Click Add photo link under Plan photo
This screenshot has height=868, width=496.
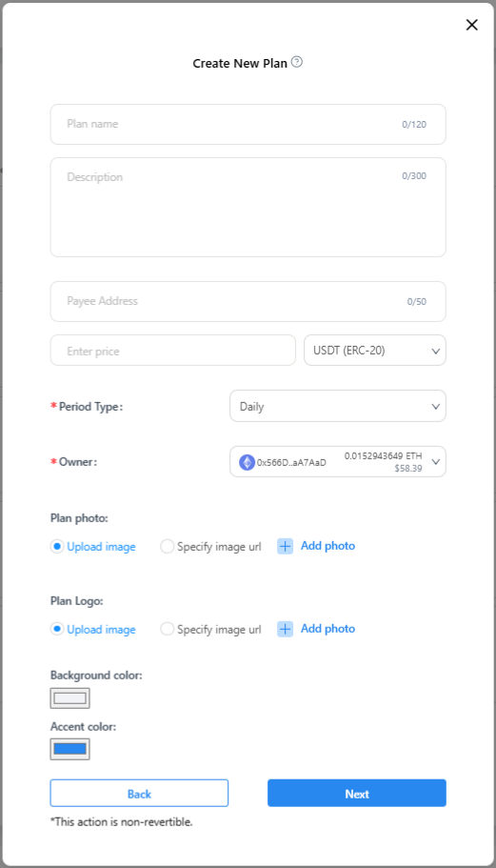327,546
